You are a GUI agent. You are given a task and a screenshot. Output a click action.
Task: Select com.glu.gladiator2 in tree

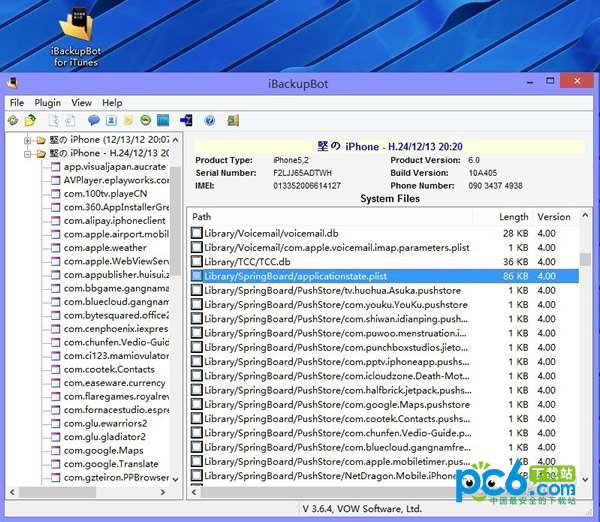point(105,437)
